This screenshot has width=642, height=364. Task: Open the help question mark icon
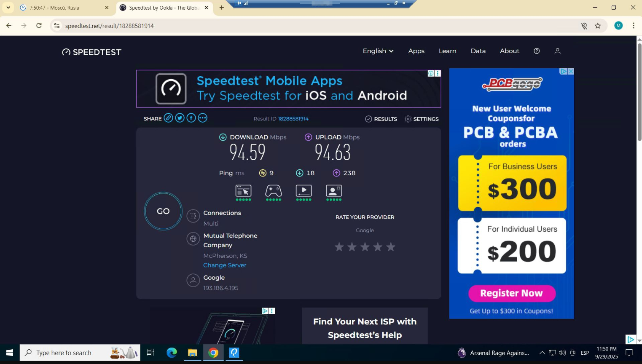537,51
